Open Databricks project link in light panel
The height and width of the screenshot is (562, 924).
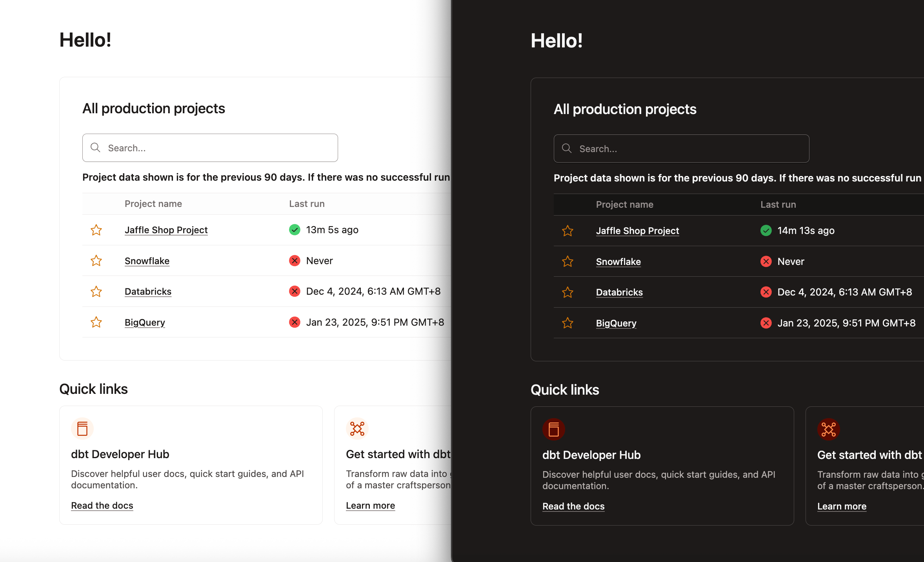(x=148, y=292)
